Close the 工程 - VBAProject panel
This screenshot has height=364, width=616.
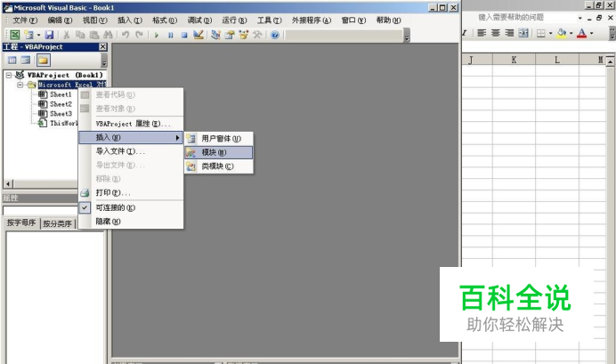pyautogui.click(x=102, y=47)
